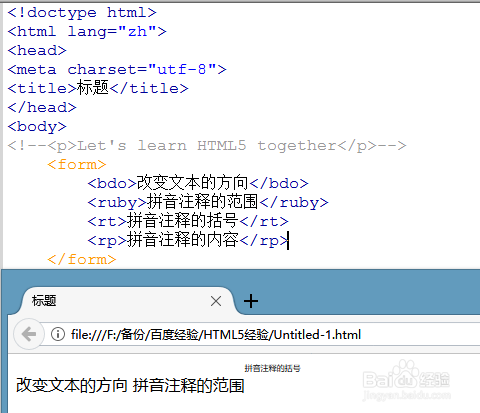Click rendered text 改变文本的方向 in browser
The height and width of the screenshot is (413, 480).
[72, 385]
